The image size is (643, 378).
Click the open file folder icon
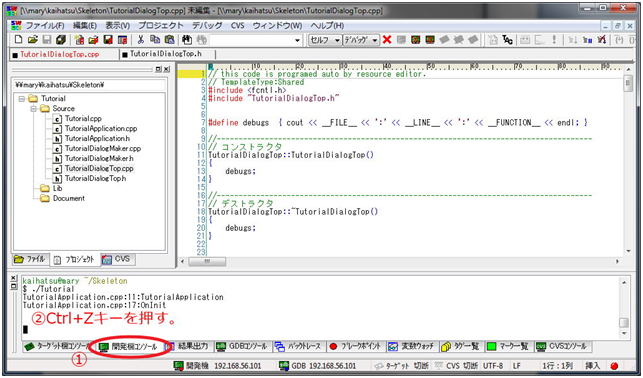[x=33, y=40]
